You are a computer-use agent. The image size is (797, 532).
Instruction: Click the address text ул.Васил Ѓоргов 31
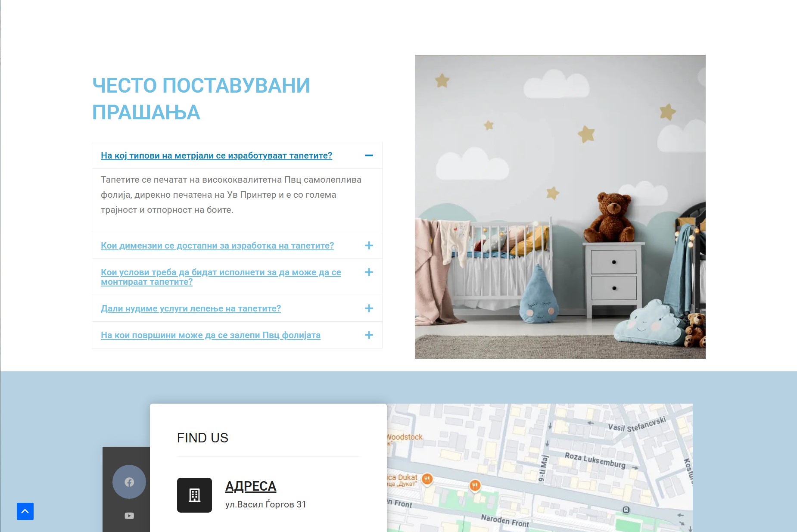pos(265,504)
